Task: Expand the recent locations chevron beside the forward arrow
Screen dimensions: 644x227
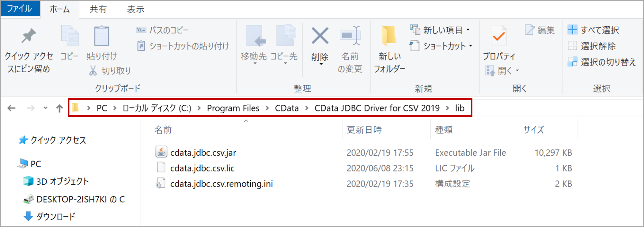Action: 45,108
